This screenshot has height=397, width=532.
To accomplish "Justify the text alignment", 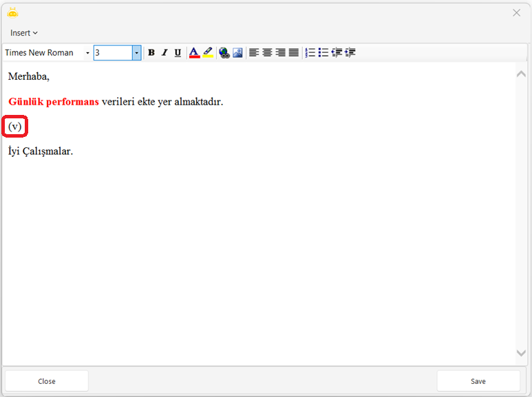I will click(293, 53).
